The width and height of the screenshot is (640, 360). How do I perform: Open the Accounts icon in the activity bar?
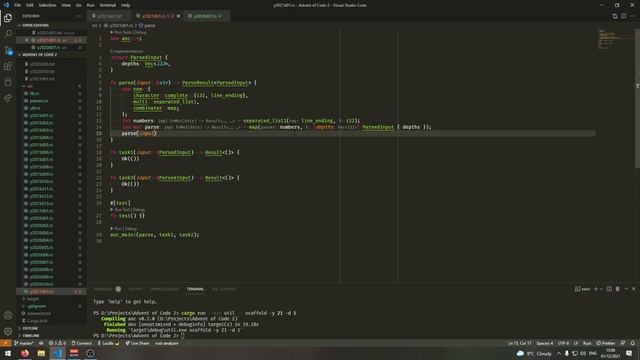click(8, 315)
